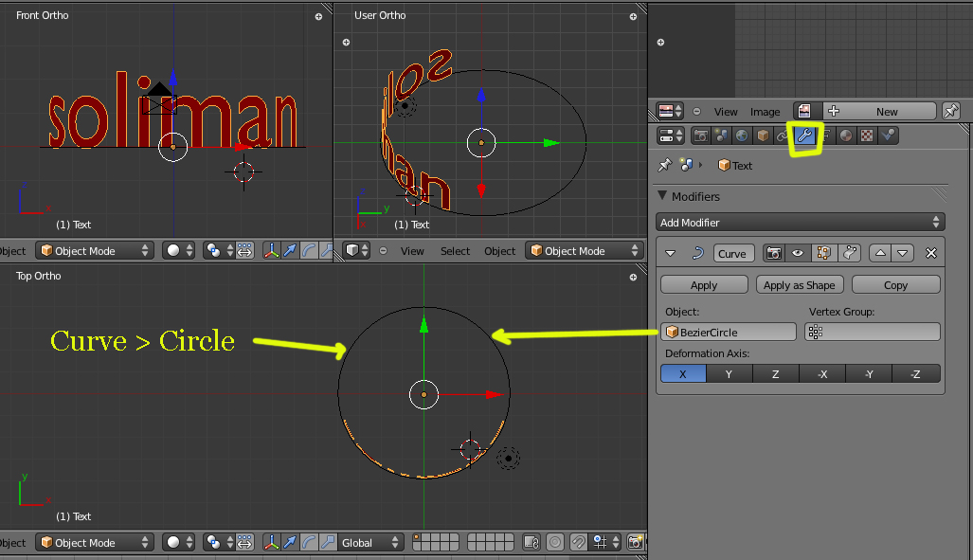The image size is (973, 560).
Task: Toggle lock camera to layers icon
Action: coord(532,543)
